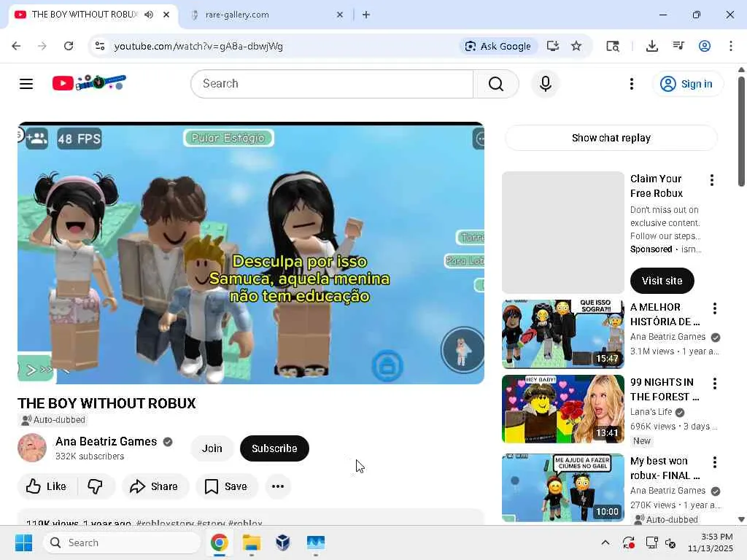Click Claim Your Free Robux ad title
Image resolution: width=747 pixels, height=560 pixels.
click(x=656, y=186)
